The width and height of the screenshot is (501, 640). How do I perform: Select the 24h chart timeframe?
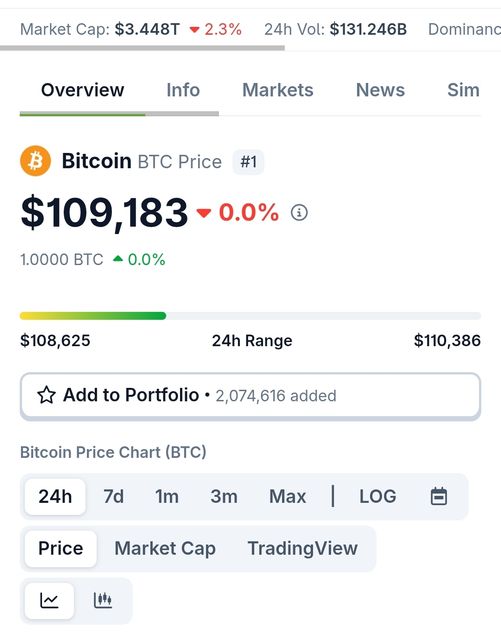pyautogui.click(x=55, y=497)
